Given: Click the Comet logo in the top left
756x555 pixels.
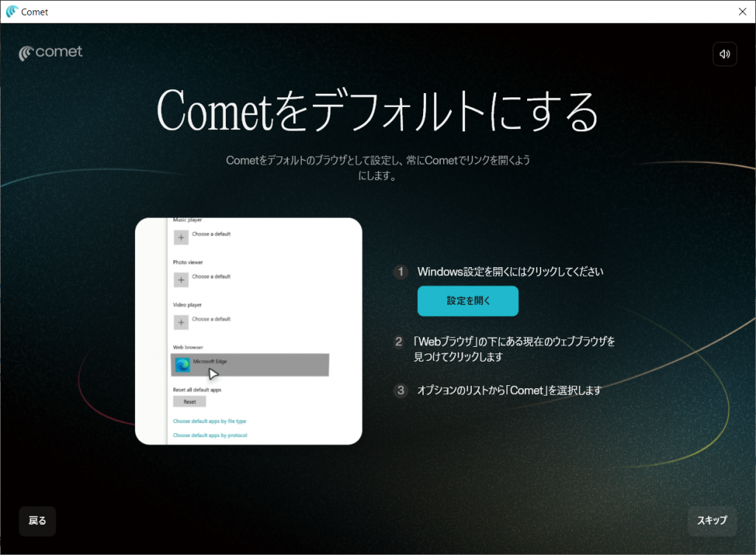Looking at the screenshot, I should [x=51, y=52].
